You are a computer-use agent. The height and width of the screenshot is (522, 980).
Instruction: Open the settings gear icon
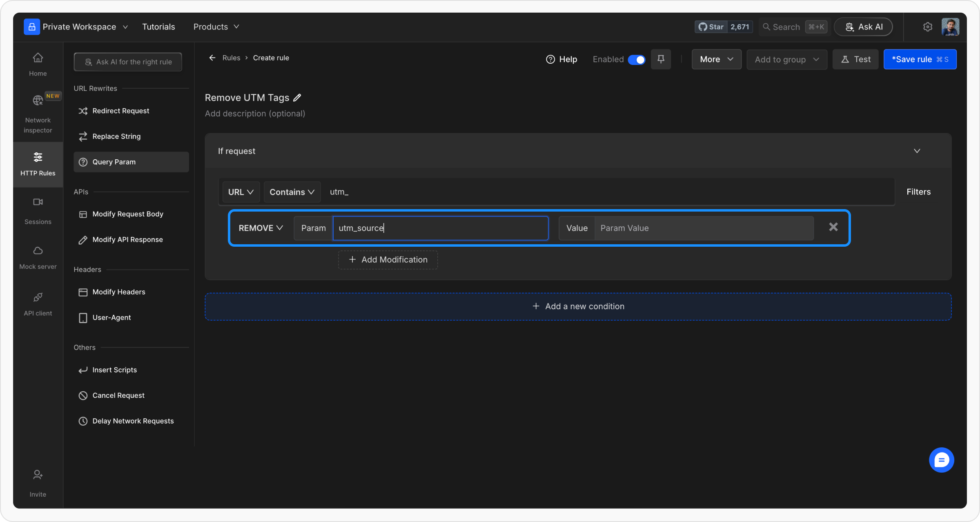tap(927, 27)
